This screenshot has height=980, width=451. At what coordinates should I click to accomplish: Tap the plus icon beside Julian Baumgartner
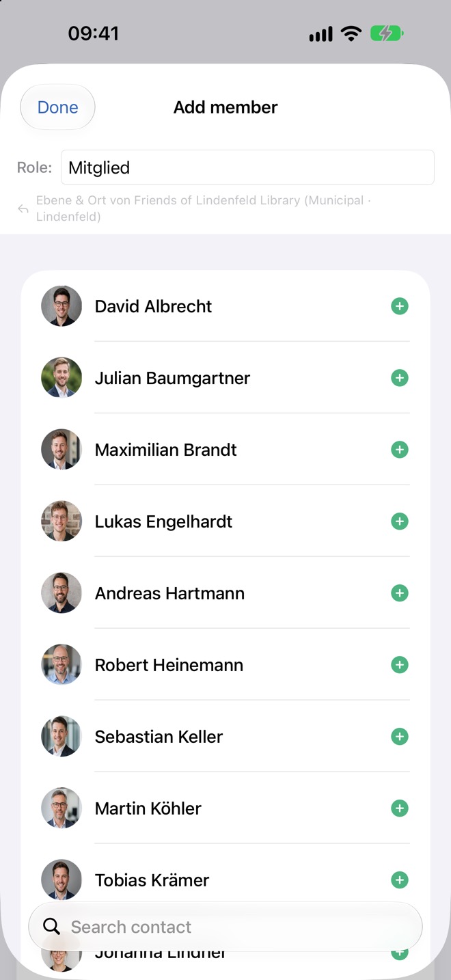coord(400,378)
